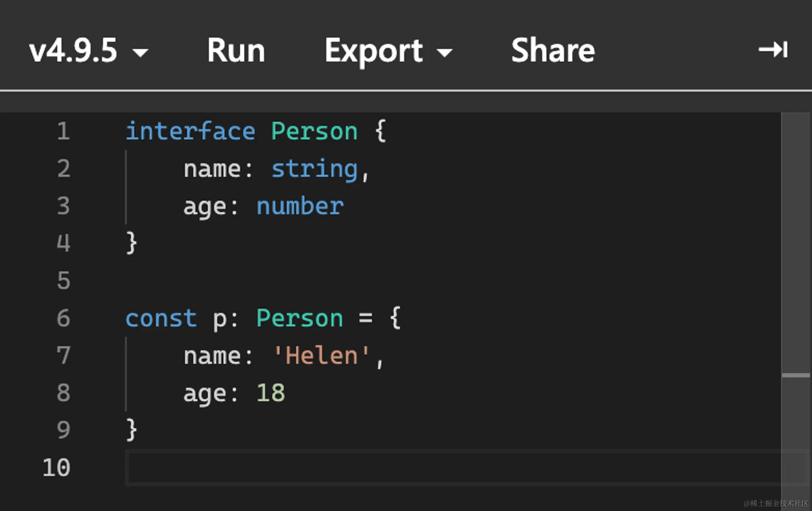The width and height of the screenshot is (812, 511).
Task: Click the 'Helen' string literal
Action: pos(322,355)
